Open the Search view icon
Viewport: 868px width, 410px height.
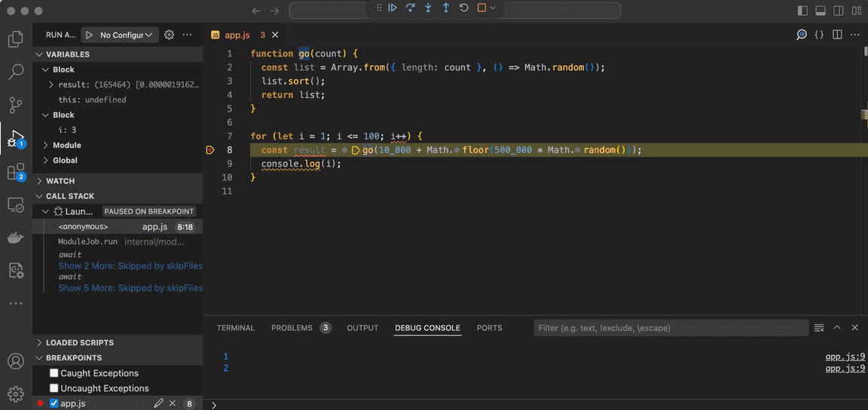point(16,72)
